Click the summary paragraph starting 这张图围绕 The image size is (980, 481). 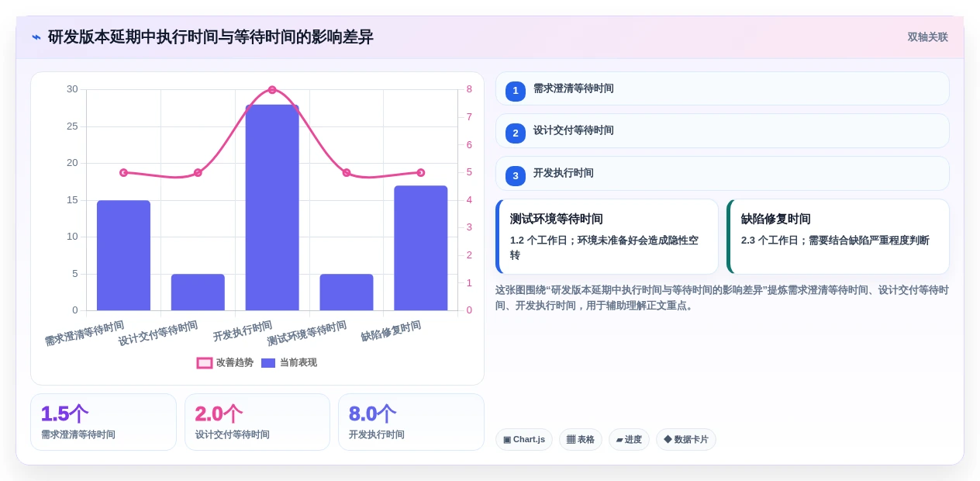pos(722,298)
